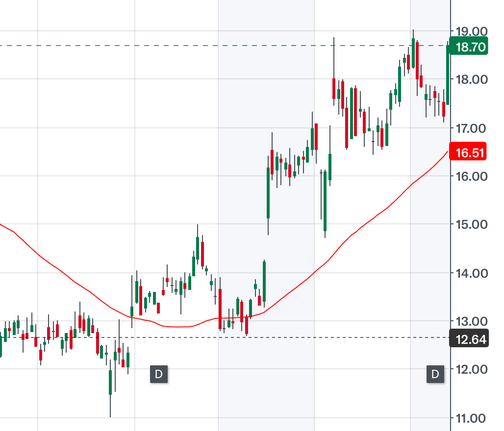The width and height of the screenshot is (504, 431).
Task: Click the dark 12.64 price level label
Action: tap(469, 339)
